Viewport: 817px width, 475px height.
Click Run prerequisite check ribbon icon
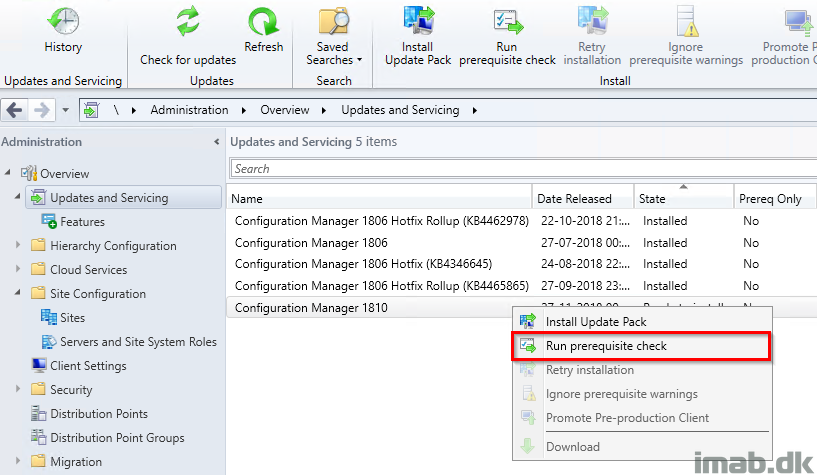507,22
